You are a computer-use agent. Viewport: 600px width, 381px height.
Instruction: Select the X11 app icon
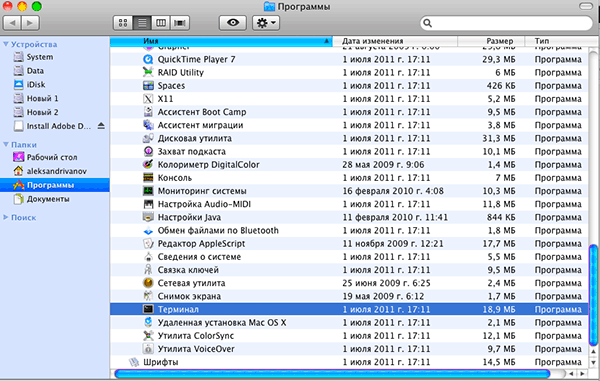tap(148, 99)
